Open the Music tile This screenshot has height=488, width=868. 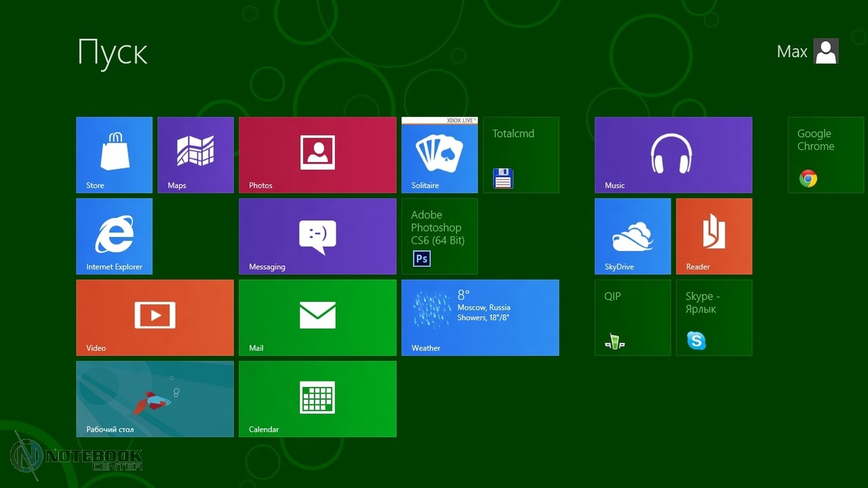click(x=673, y=155)
